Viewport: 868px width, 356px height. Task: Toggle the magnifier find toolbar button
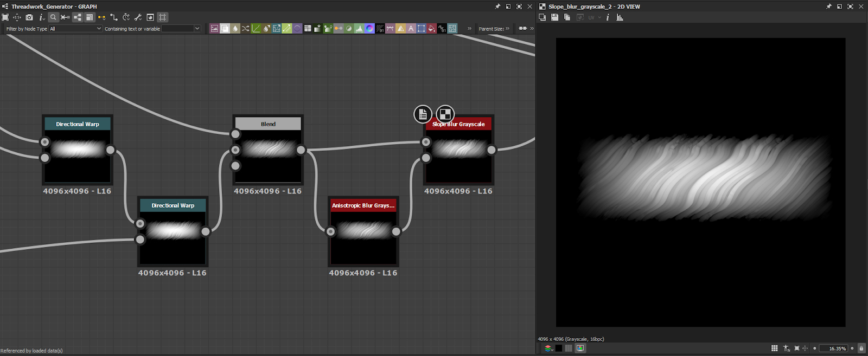(53, 17)
